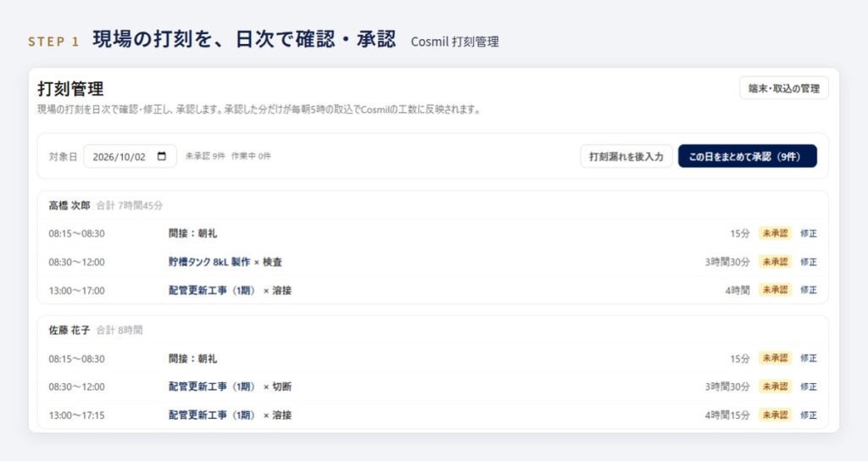The image size is (868, 462).
Task: Click 未承認 badge for 高橋 次郎 朝礼 row
Action: tap(775, 233)
